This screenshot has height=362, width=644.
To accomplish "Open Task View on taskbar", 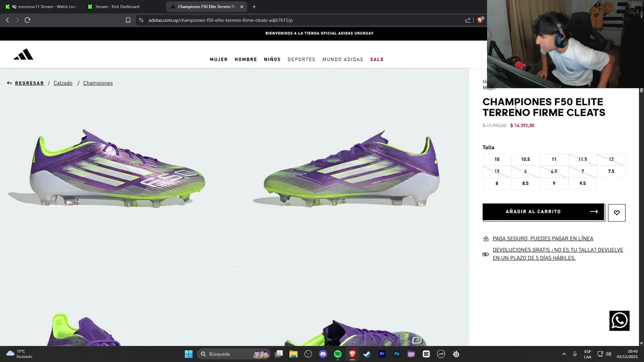I will pyautogui.click(x=279, y=354).
